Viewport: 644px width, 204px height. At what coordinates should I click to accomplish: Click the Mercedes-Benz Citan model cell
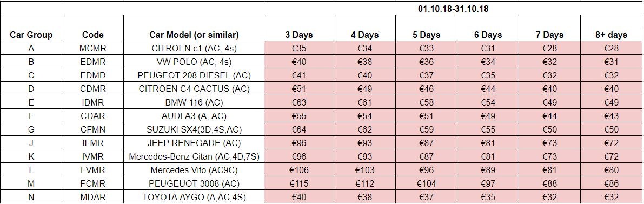[x=194, y=157]
